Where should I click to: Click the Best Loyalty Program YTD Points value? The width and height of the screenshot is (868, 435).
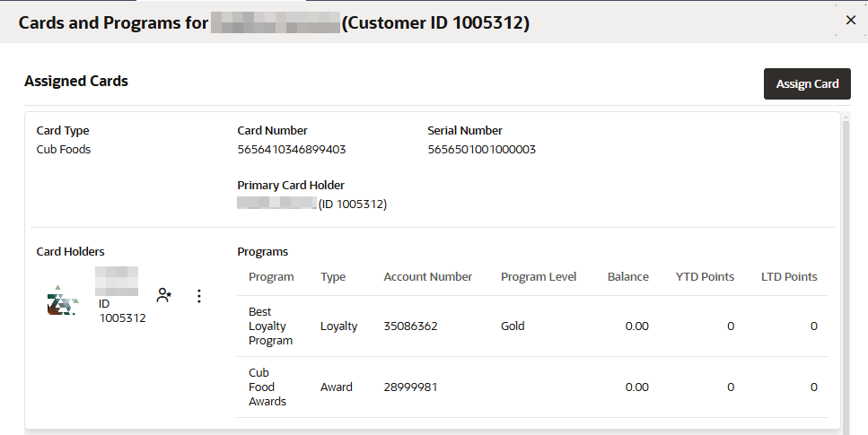(731, 326)
